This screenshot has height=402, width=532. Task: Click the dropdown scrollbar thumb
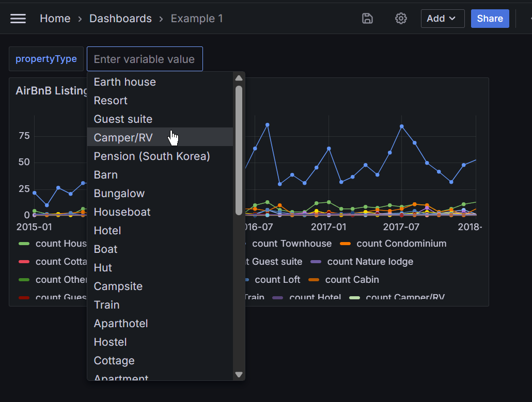pos(239,150)
